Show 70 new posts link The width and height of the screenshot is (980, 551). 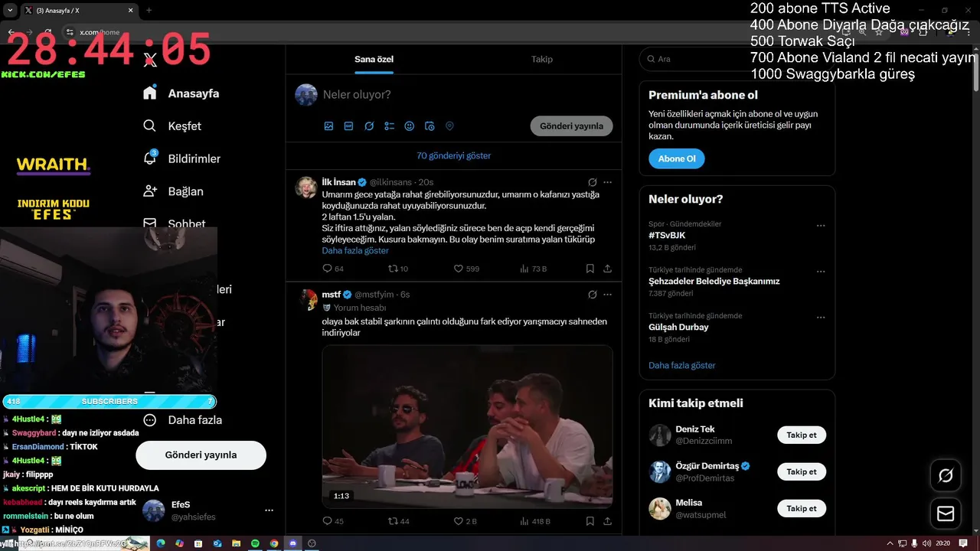point(454,156)
